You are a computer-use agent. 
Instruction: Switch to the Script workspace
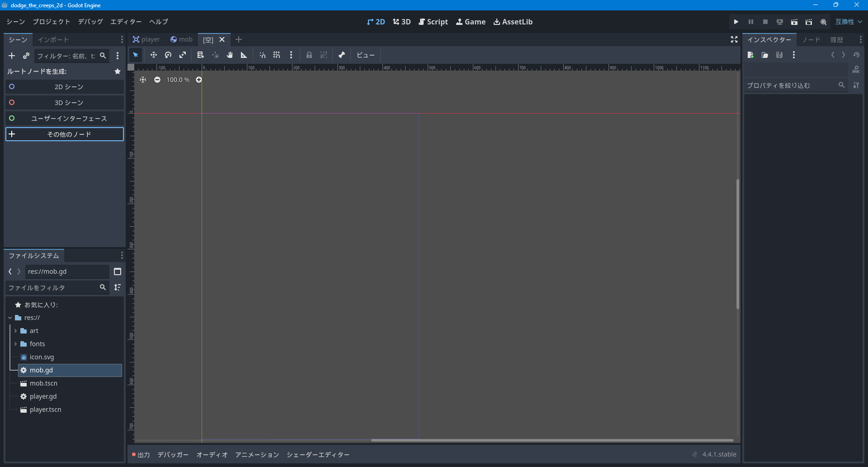(433, 22)
